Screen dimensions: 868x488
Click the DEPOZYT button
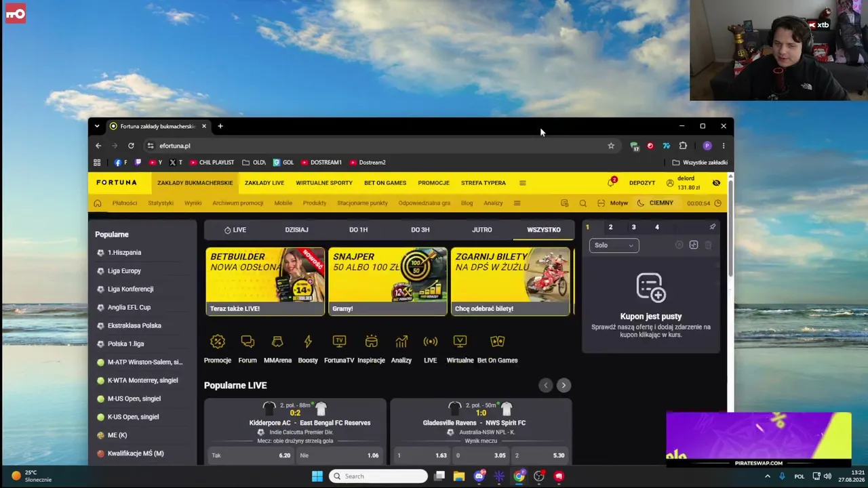[x=642, y=183]
